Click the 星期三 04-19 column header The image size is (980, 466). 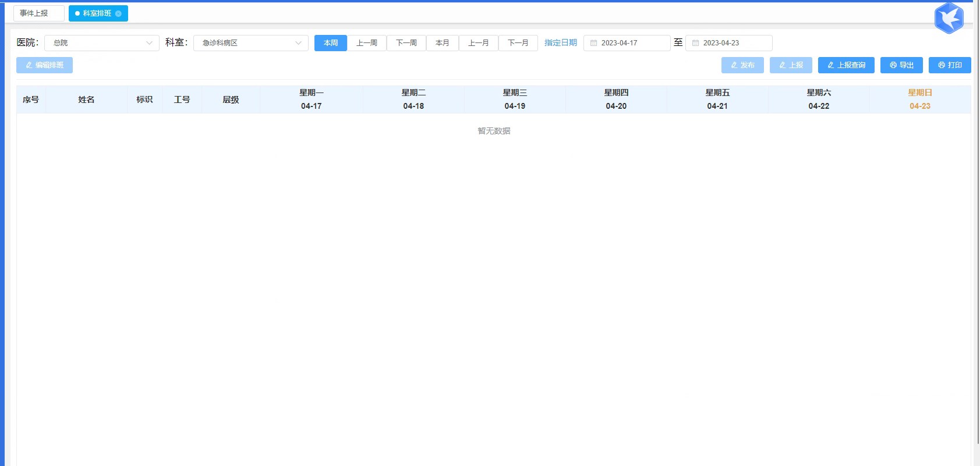click(x=515, y=99)
